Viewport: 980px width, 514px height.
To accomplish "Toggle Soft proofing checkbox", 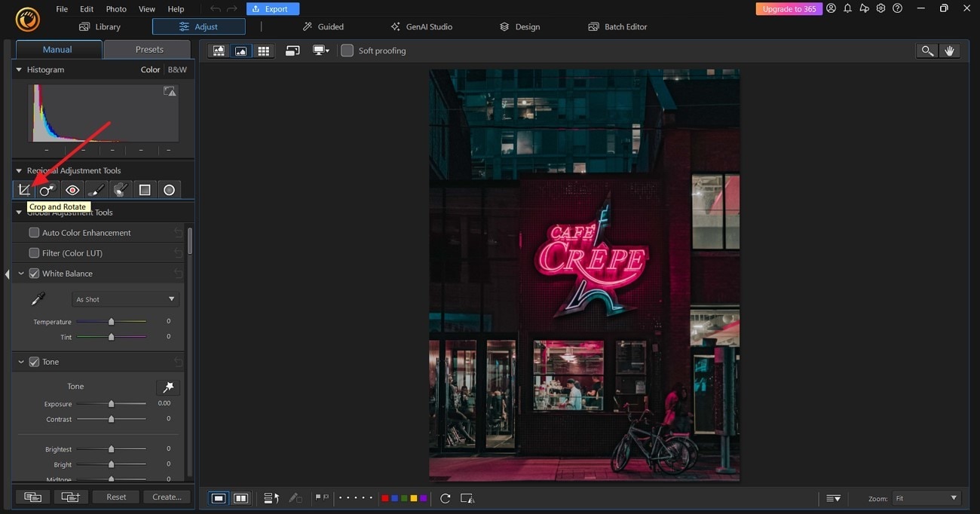I will (x=347, y=50).
